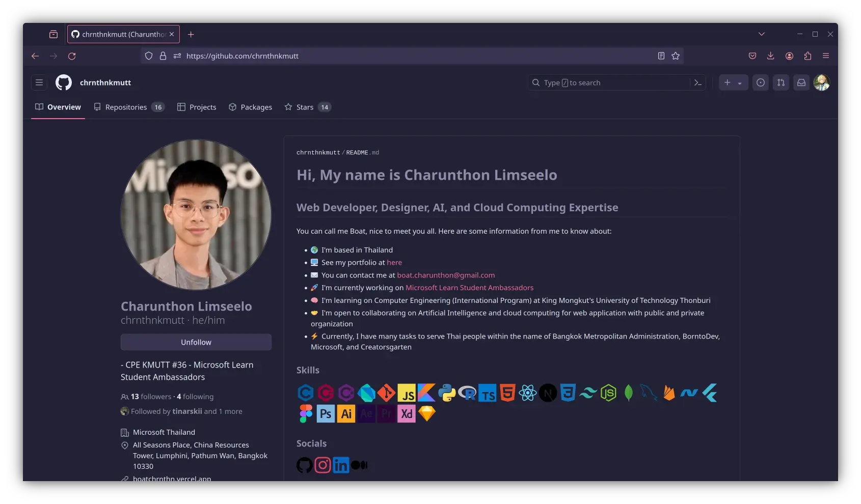Open the Projects tab

(x=197, y=107)
